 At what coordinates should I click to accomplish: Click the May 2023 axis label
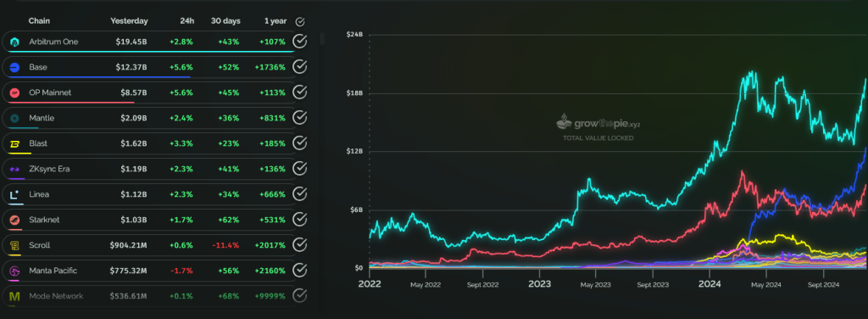(x=596, y=285)
